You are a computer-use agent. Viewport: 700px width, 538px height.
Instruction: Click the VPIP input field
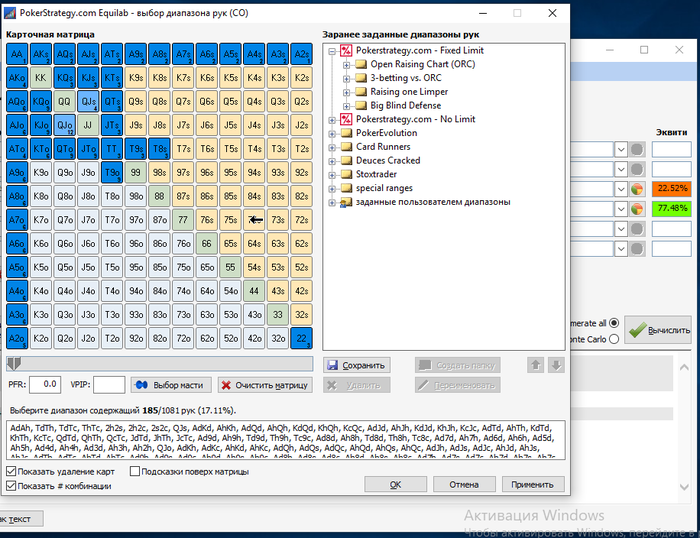109,384
